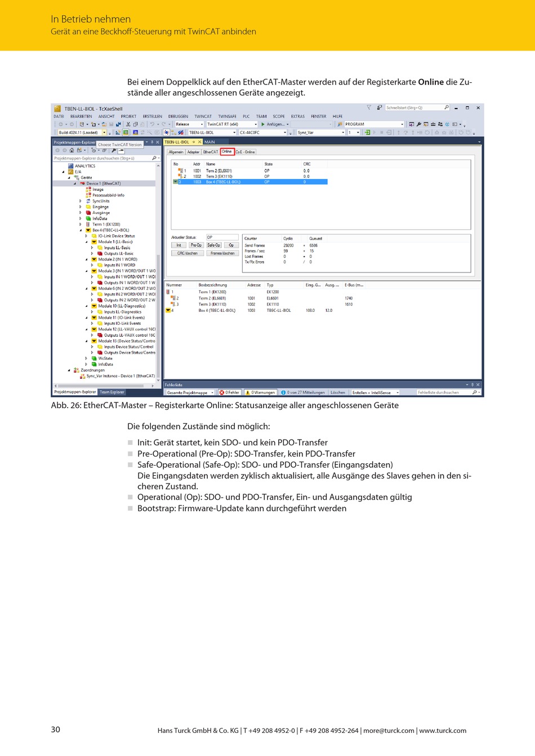Click the Image node icon in tree
This screenshot has width=535, height=756.
click(x=88, y=189)
